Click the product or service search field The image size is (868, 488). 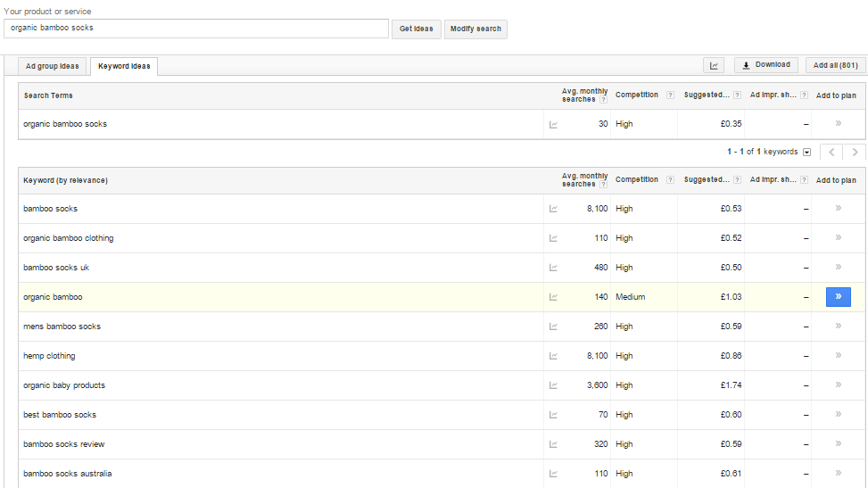[195, 29]
